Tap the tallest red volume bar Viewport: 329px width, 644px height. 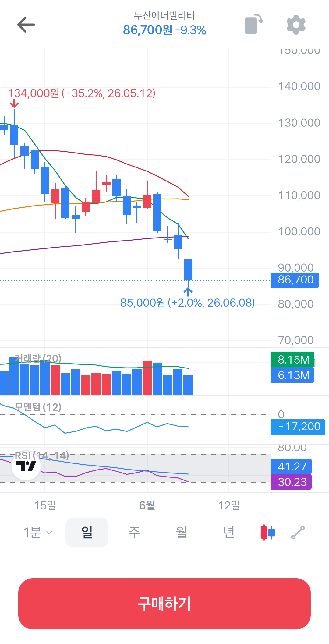147,378
